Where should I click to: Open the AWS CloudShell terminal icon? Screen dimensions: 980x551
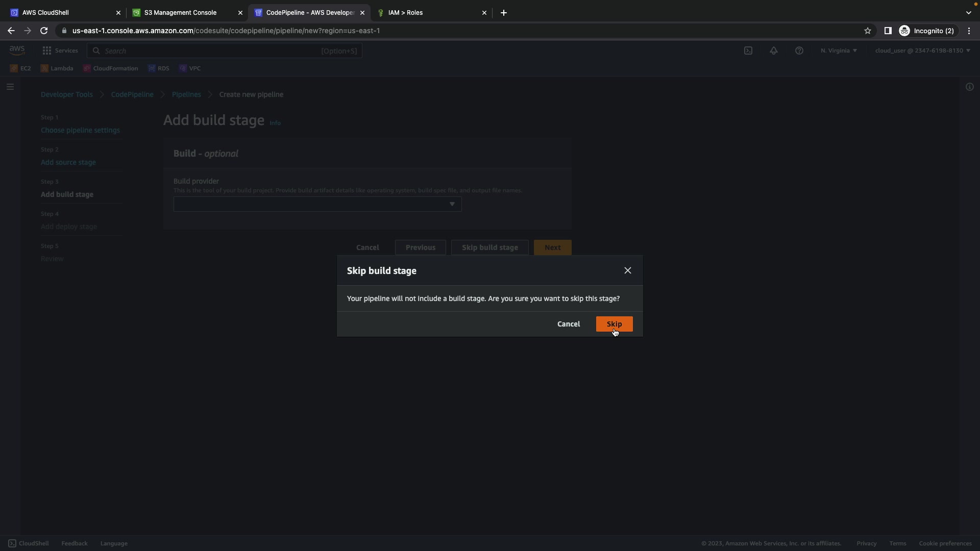tap(748, 51)
